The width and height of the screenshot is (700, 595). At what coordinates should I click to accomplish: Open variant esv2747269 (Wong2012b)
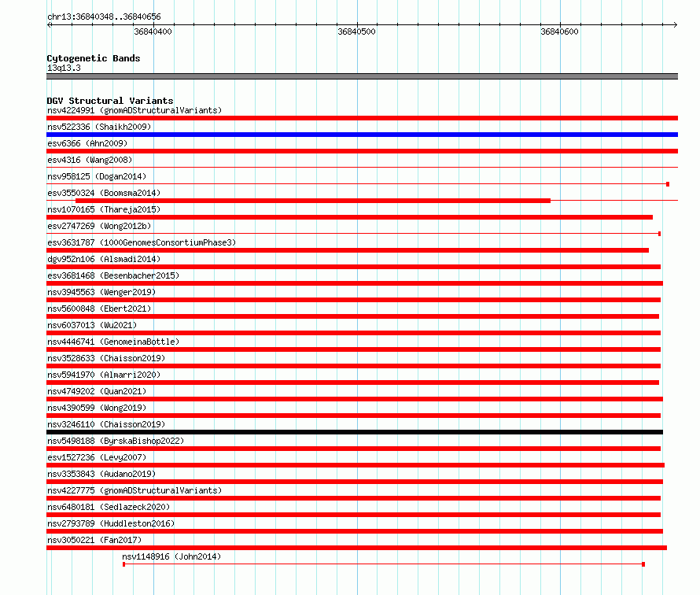coord(99,226)
